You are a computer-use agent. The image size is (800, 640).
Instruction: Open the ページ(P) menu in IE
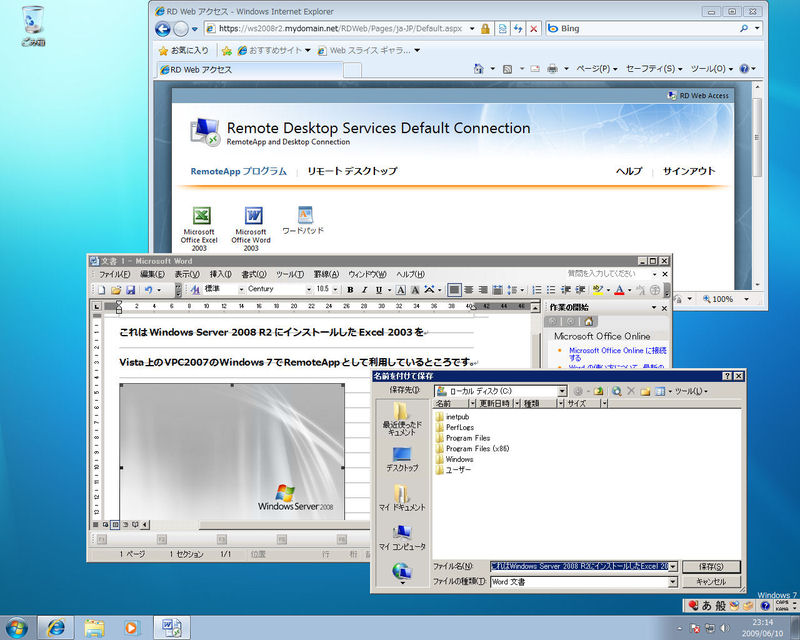(596, 68)
